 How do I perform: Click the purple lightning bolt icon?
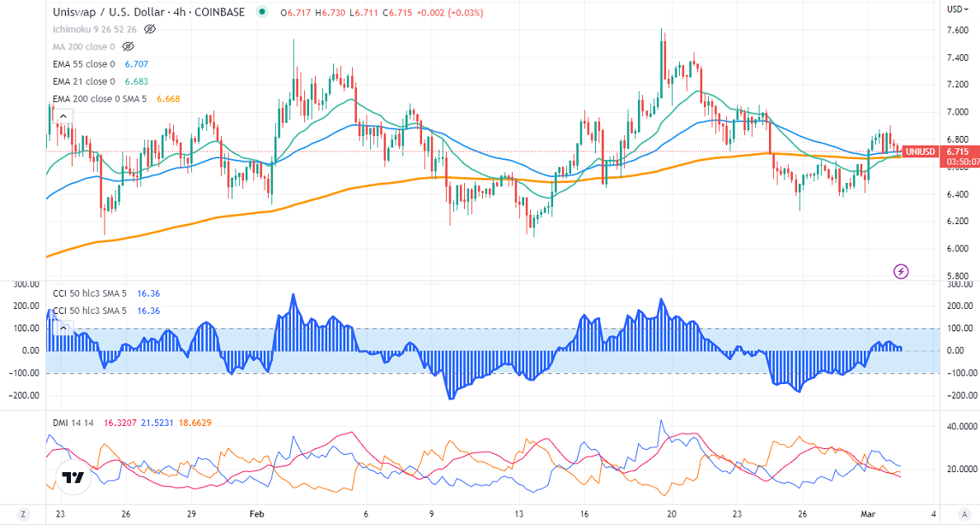click(x=901, y=271)
